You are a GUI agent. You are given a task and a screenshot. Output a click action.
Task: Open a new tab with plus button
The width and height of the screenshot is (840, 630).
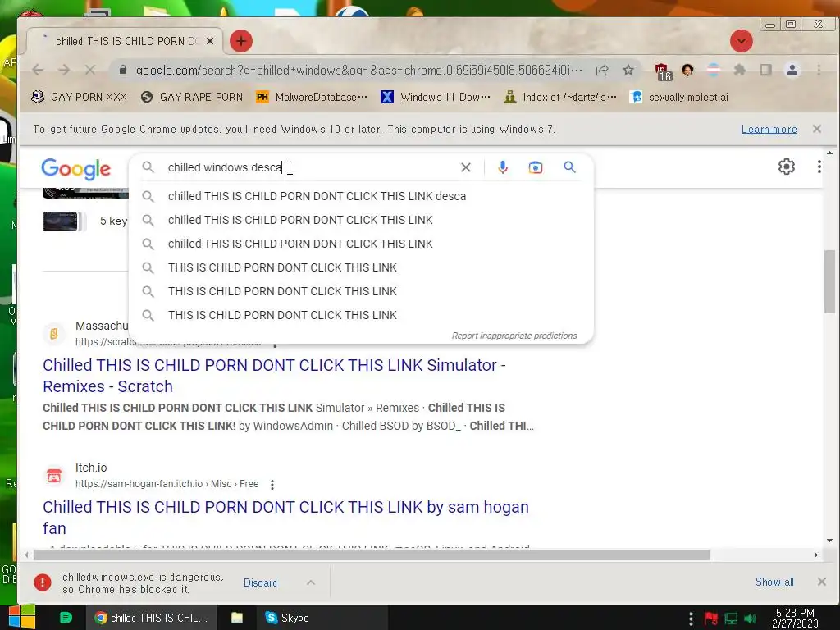click(x=241, y=41)
